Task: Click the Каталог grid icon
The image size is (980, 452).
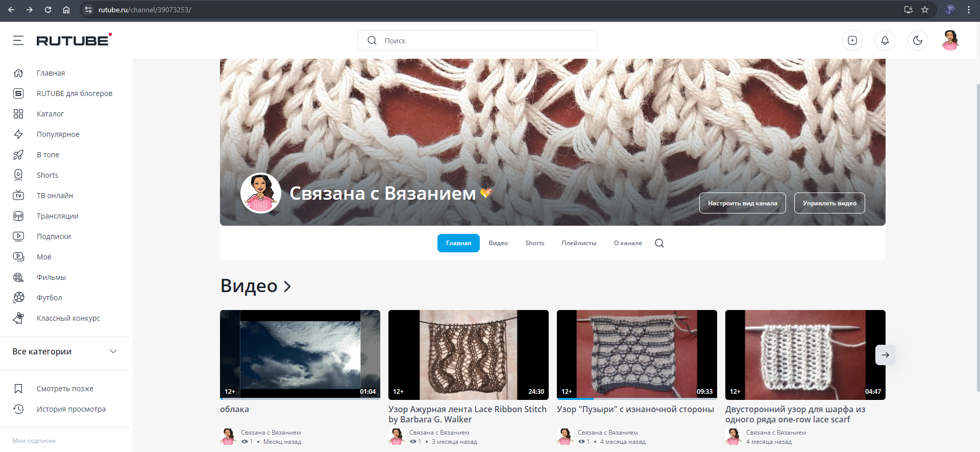Action: point(18,114)
